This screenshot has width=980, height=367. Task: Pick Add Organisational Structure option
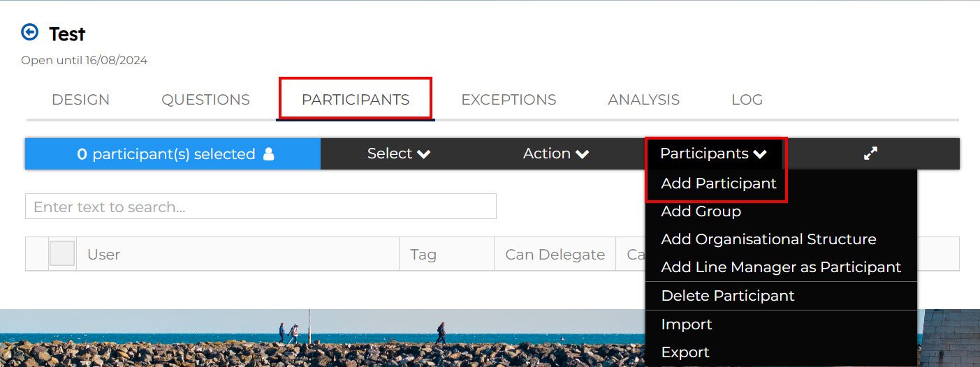tap(768, 239)
